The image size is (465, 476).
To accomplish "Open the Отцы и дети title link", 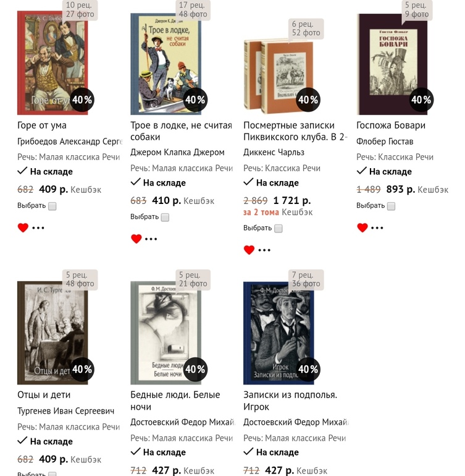I will (44, 394).
